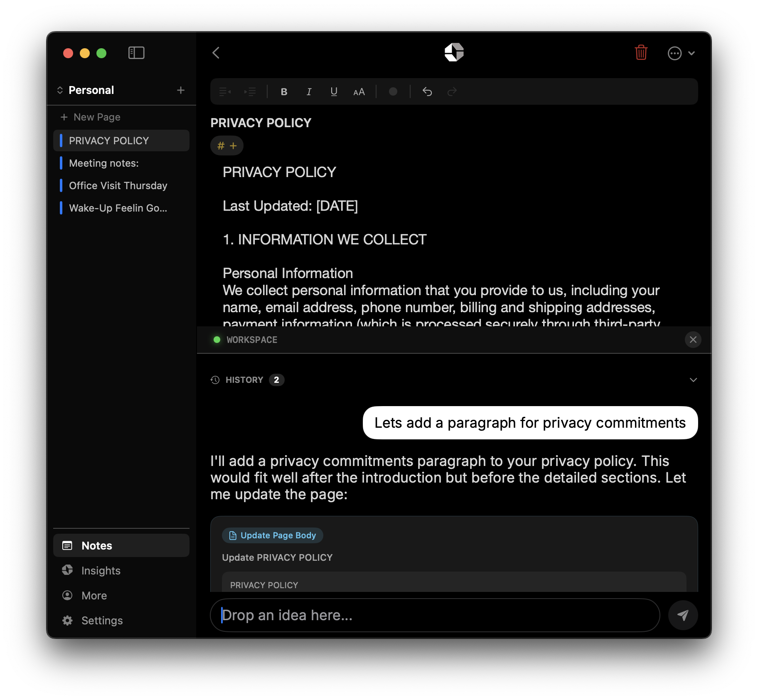The height and width of the screenshot is (700, 758).
Task: Open the Wake-Up Feelin Go... page
Action: [121, 208]
